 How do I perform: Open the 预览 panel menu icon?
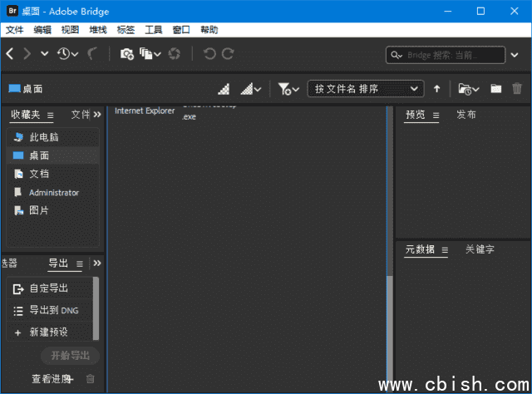pyautogui.click(x=436, y=116)
